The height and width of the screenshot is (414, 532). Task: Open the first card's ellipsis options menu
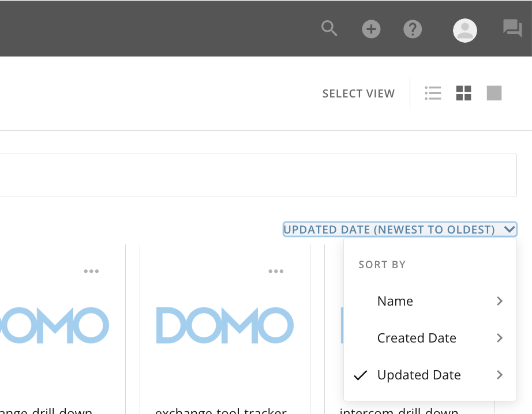coord(92,270)
